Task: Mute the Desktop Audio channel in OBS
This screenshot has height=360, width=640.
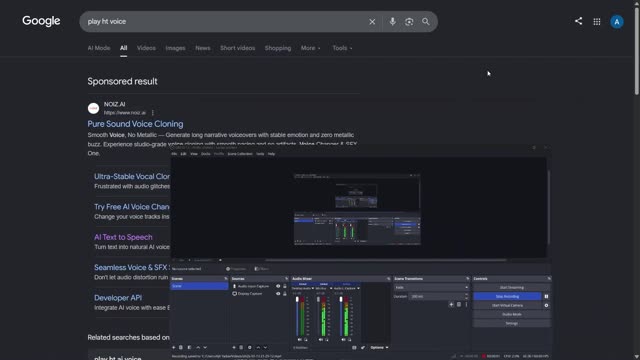Action: point(300,340)
